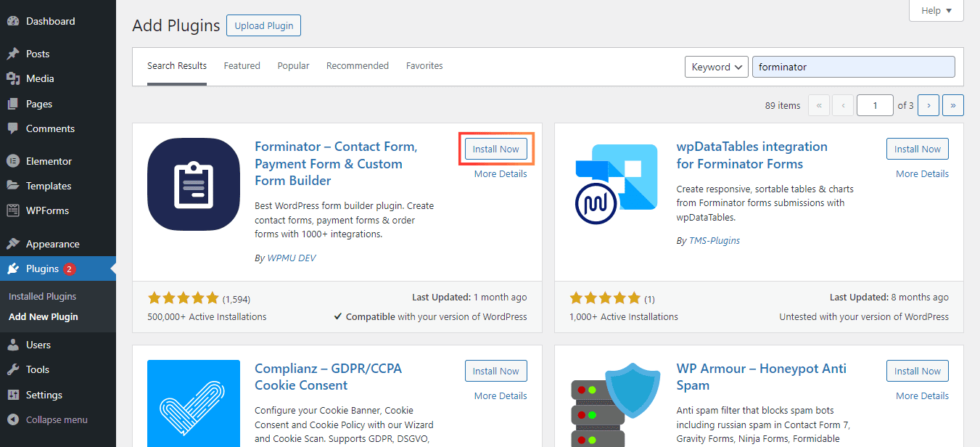Expand the Help panel
Screen dimensions: 980x447
pyautogui.click(x=936, y=10)
